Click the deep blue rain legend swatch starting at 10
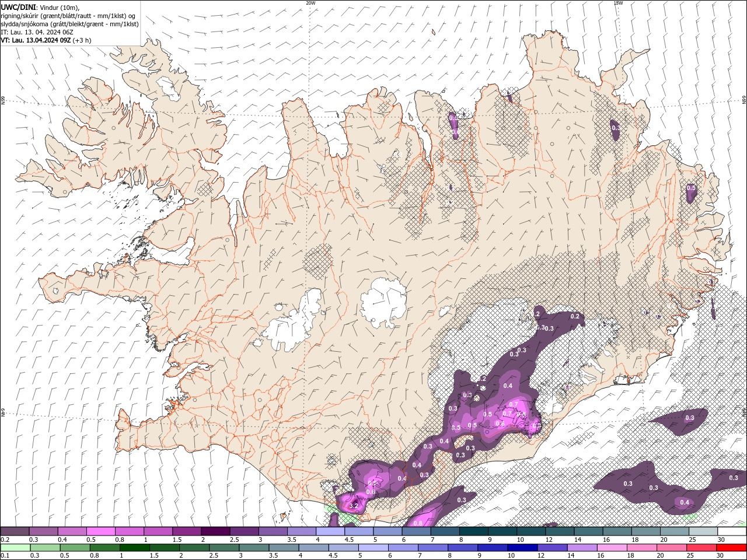This screenshot has width=747, height=560. [523, 548]
